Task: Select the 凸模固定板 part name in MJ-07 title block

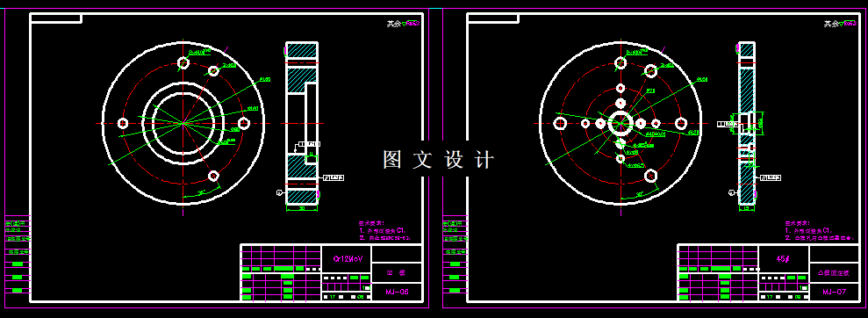Action: 834,272
